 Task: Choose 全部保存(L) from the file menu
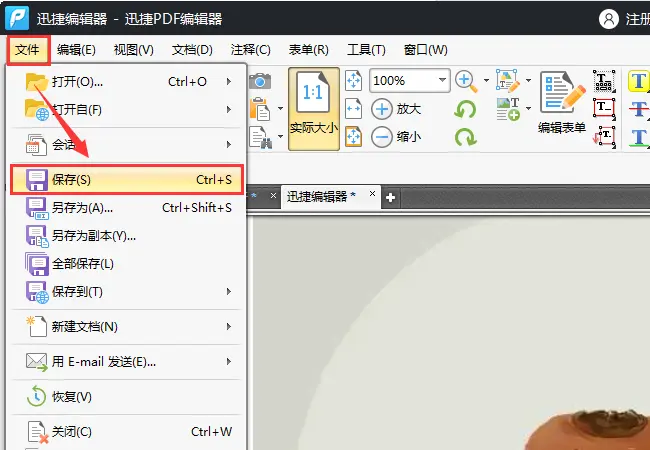click(x=126, y=264)
